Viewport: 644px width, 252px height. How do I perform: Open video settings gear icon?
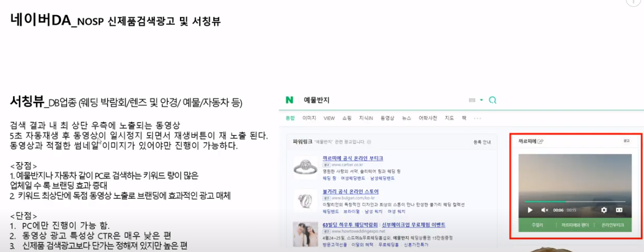pos(604,210)
